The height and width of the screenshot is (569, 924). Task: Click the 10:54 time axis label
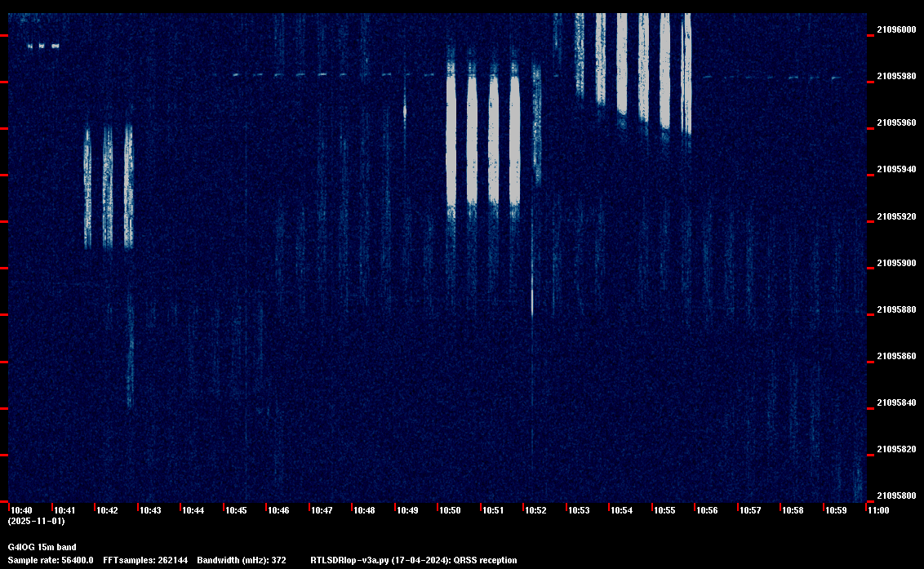(622, 510)
